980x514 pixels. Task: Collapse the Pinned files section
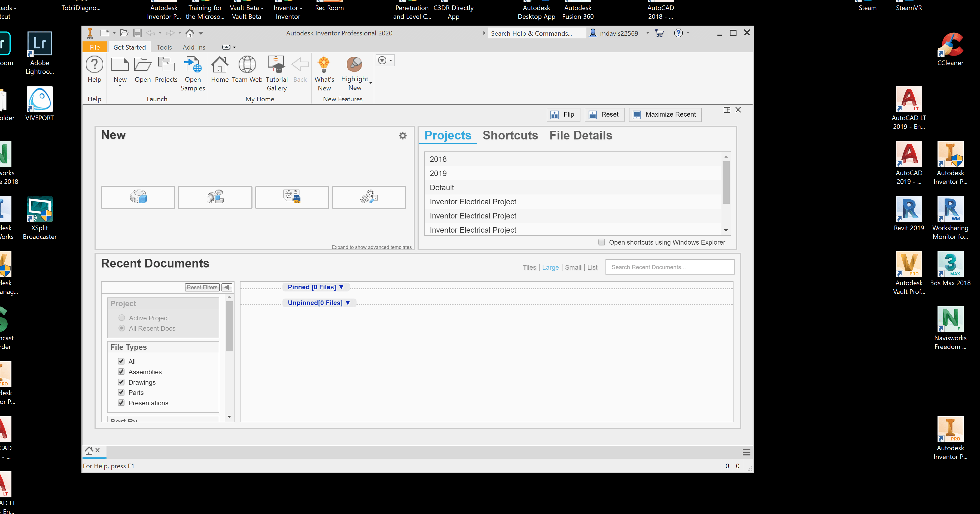point(341,287)
